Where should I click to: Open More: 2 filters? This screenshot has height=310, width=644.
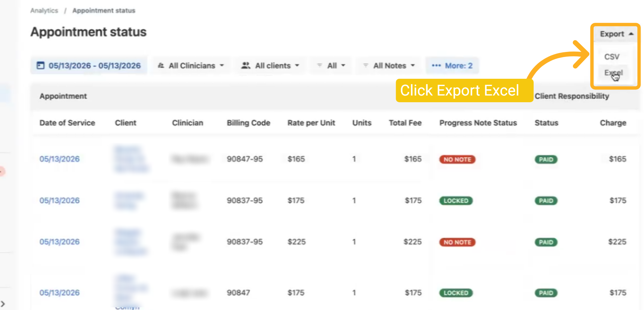[x=452, y=66]
